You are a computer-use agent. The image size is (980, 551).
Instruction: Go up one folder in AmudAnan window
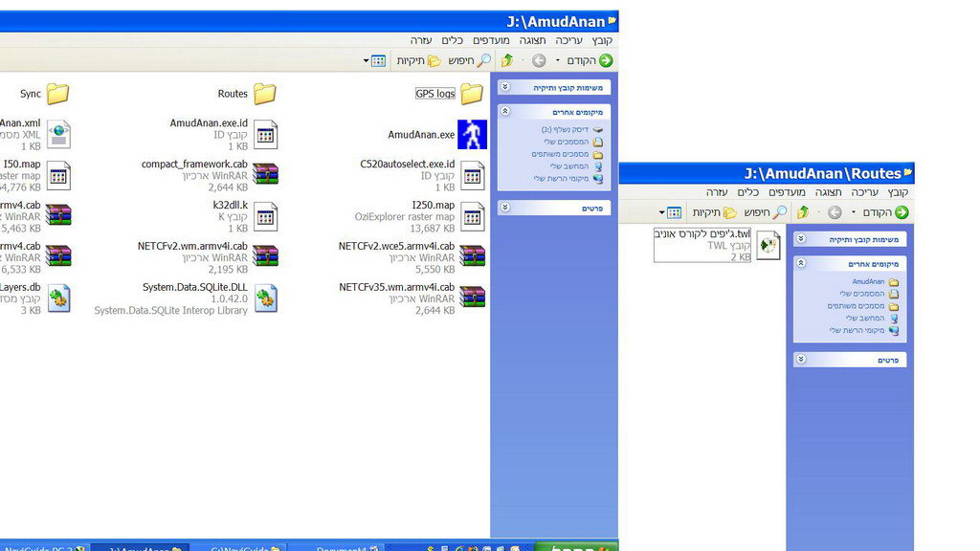point(507,60)
